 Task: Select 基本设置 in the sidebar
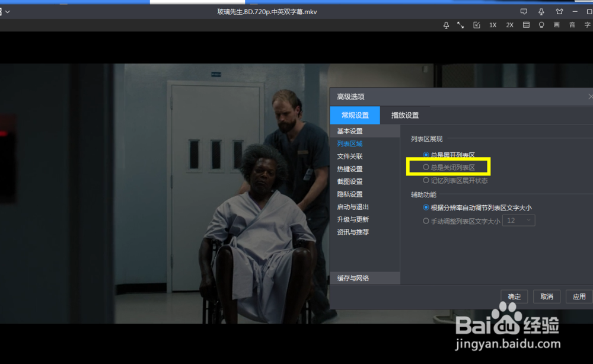[x=365, y=131]
